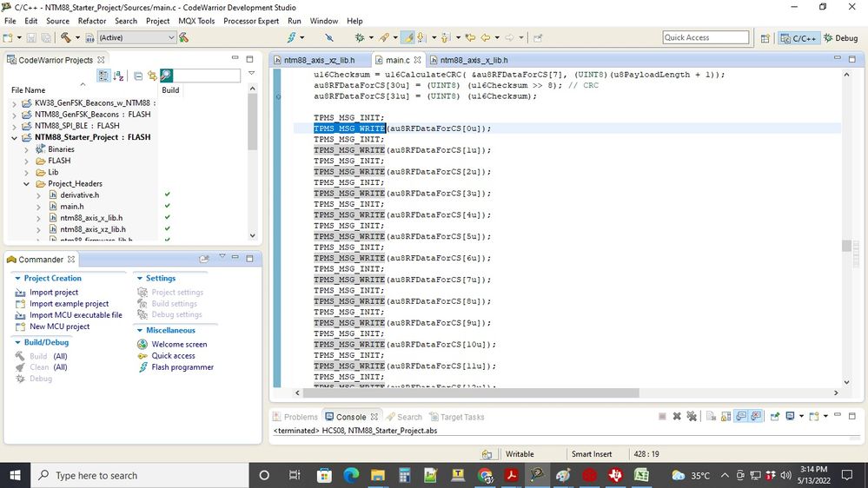The height and width of the screenshot is (488, 868).
Task: Open Microsoft Edge from the taskbar
Action: (351, 475)
